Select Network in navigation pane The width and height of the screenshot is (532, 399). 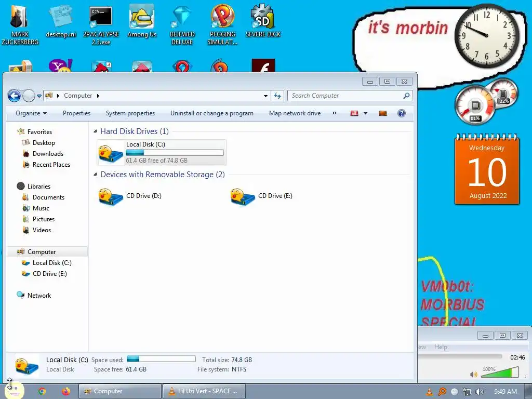pos(39,295)
